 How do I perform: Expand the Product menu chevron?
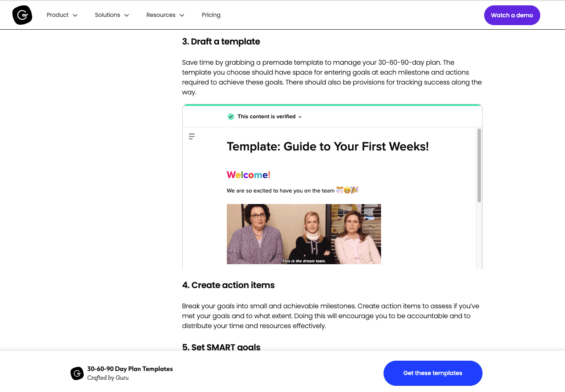tap(75, 15)
